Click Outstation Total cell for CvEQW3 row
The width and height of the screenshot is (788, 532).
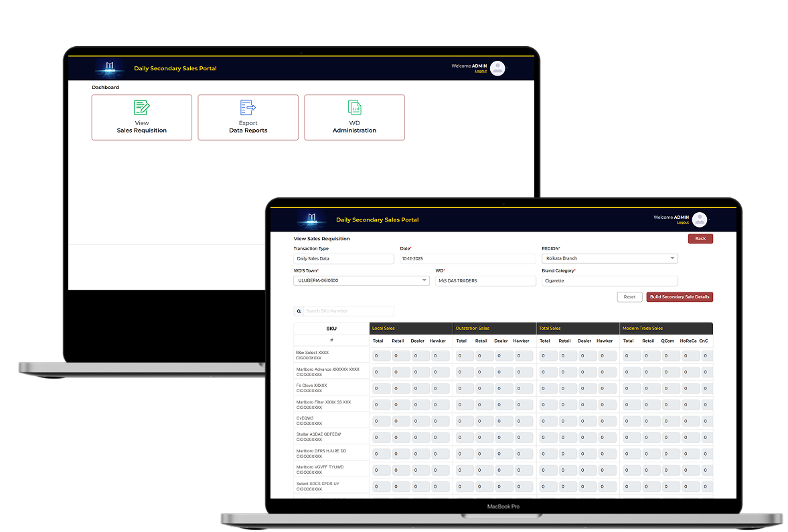465,421
